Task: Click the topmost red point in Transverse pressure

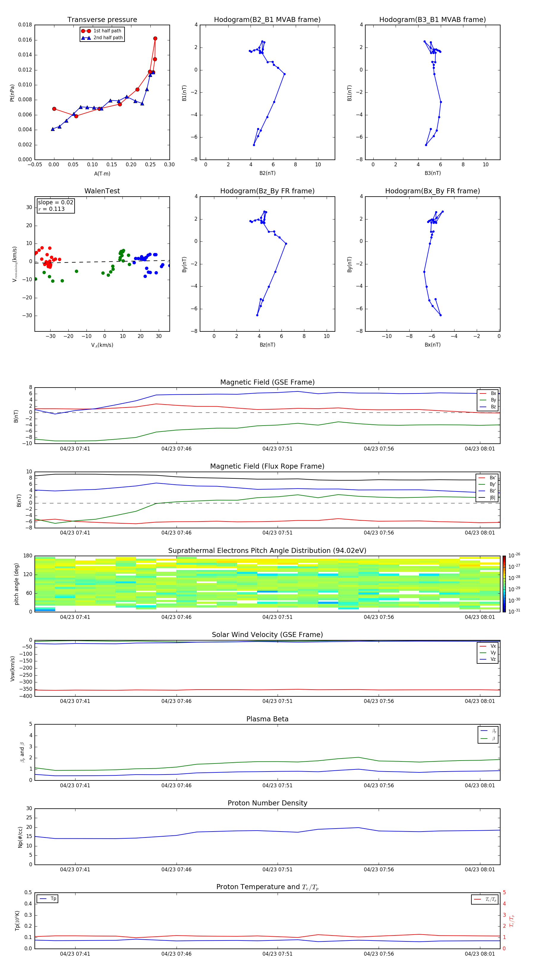Action: (x=155, y=38)
